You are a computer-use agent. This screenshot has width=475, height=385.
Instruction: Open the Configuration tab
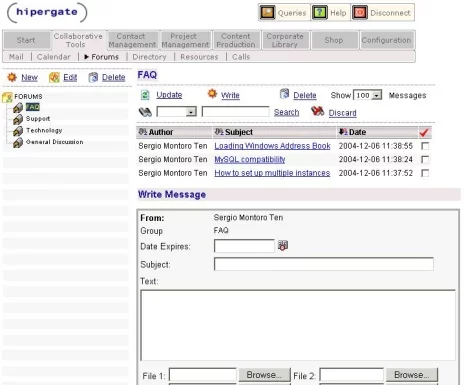(386, 40)
